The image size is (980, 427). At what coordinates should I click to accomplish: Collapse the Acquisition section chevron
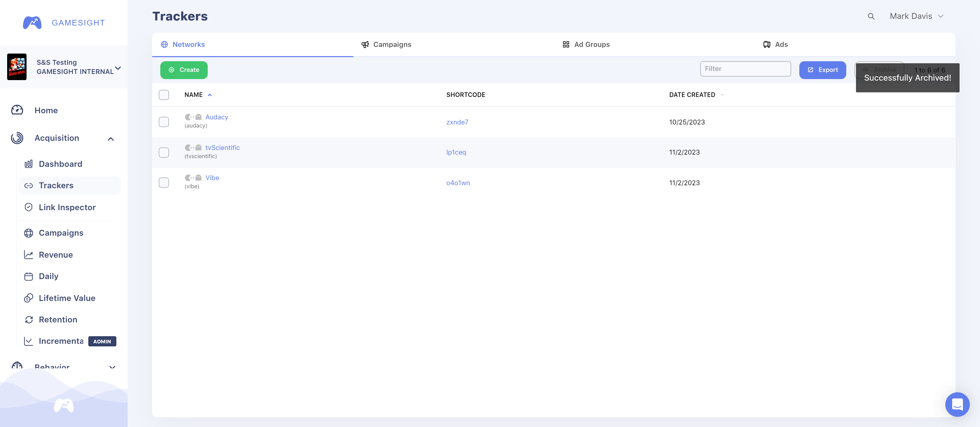coord(111,139)
